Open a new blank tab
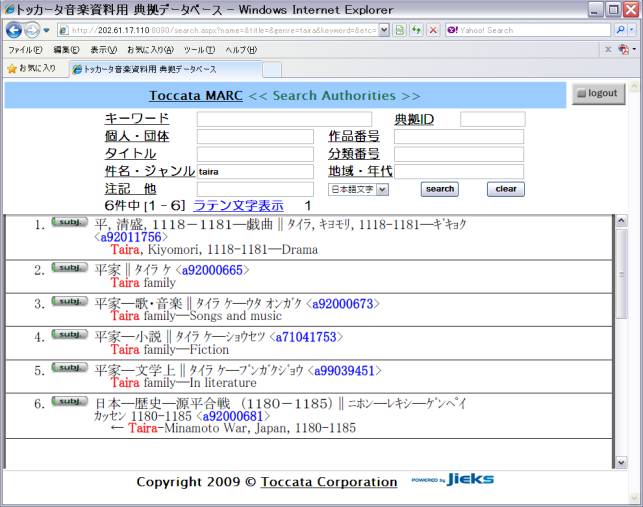Screen dimensions: 643x507 pyautogui.click(x=272, y=70)
